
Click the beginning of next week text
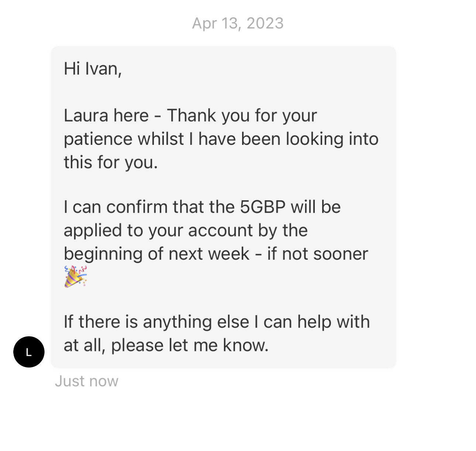tap(157, 254)
